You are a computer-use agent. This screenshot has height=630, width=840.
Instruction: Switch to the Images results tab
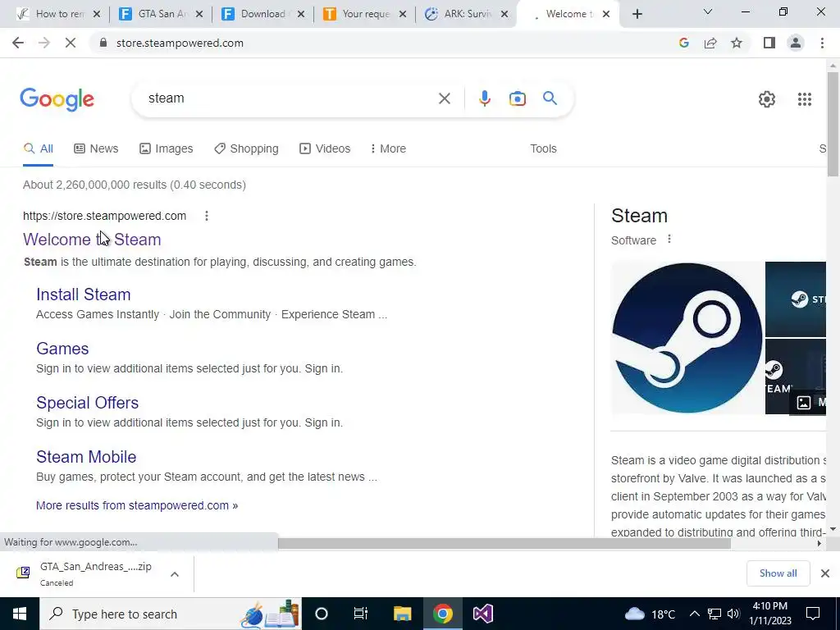pos(166,149)
